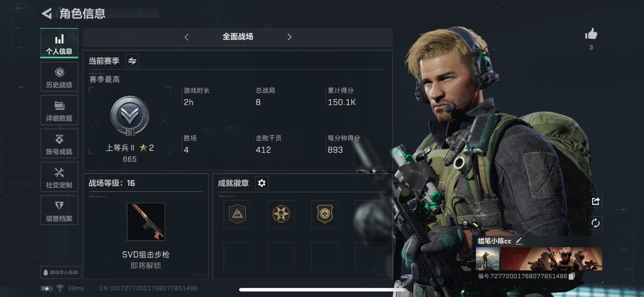Copy the player ID number using the copy icon

click(572, 276)
